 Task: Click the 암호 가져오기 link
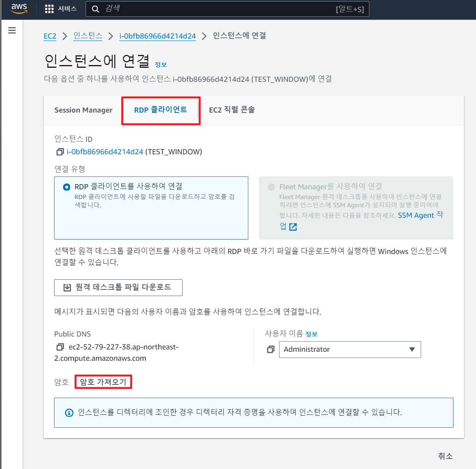point(103,382)
